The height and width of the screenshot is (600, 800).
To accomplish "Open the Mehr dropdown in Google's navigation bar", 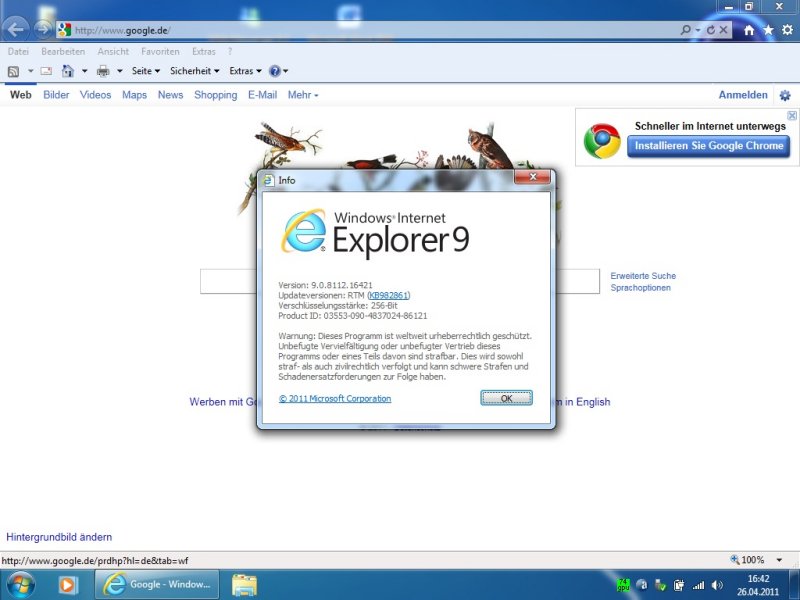I will [303, 95].
